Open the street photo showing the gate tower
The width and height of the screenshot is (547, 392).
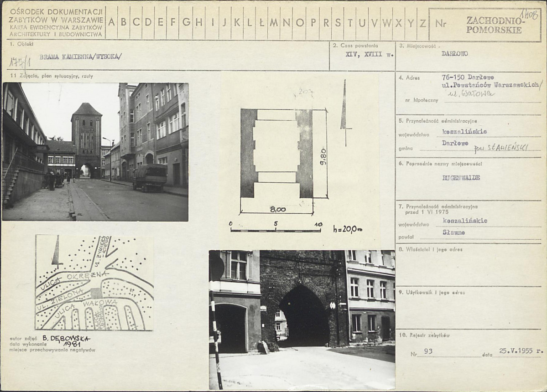[x=95, y=152]
